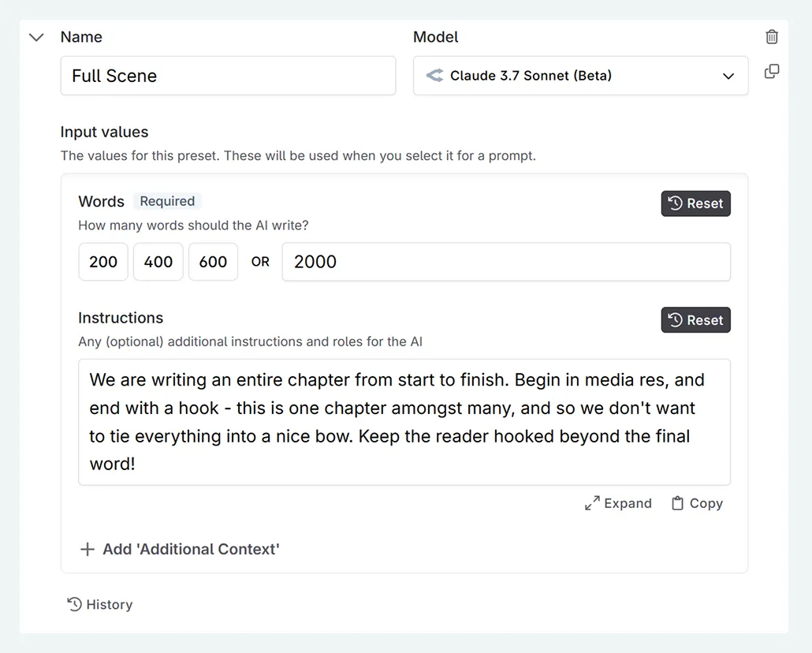812x653 pixels.
Task: Click the Claude model logo icon
Action: (x=434, y=76)
